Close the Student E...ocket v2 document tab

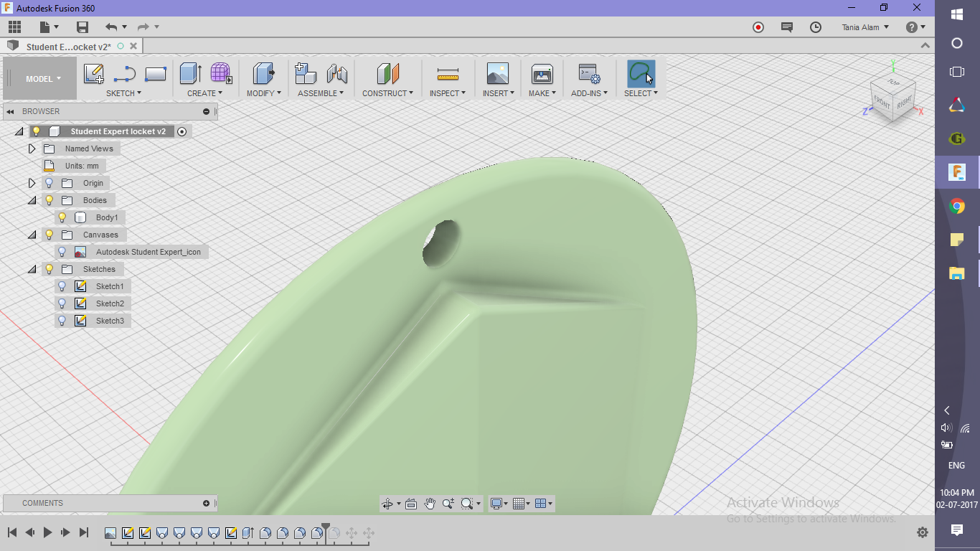point(133,46)
